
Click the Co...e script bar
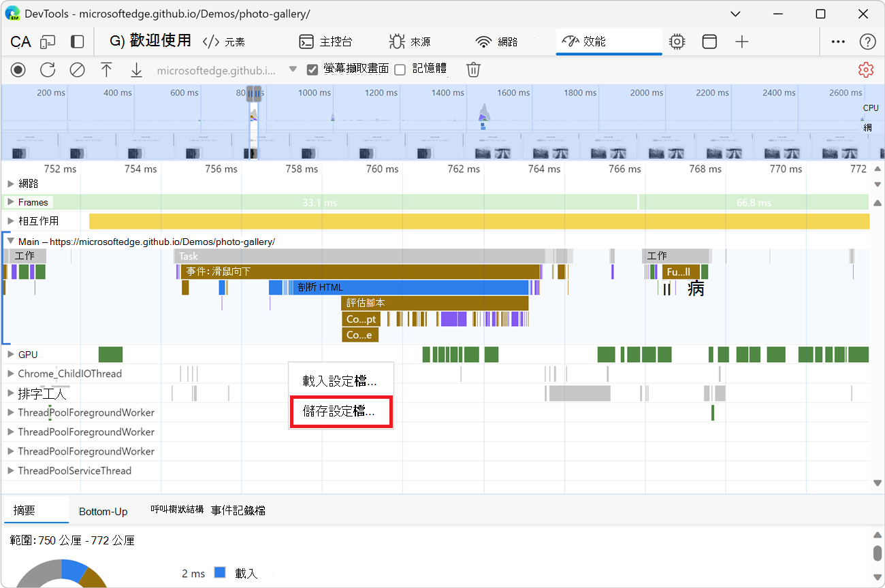point(360,335)
